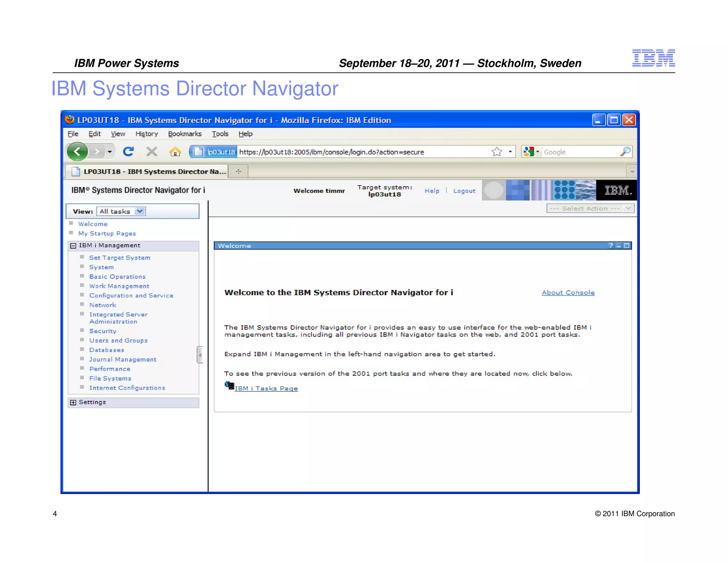Click the Firefox logo in the title bar
This screenshot has height=562, width=728.
click(x=70, y=120)
